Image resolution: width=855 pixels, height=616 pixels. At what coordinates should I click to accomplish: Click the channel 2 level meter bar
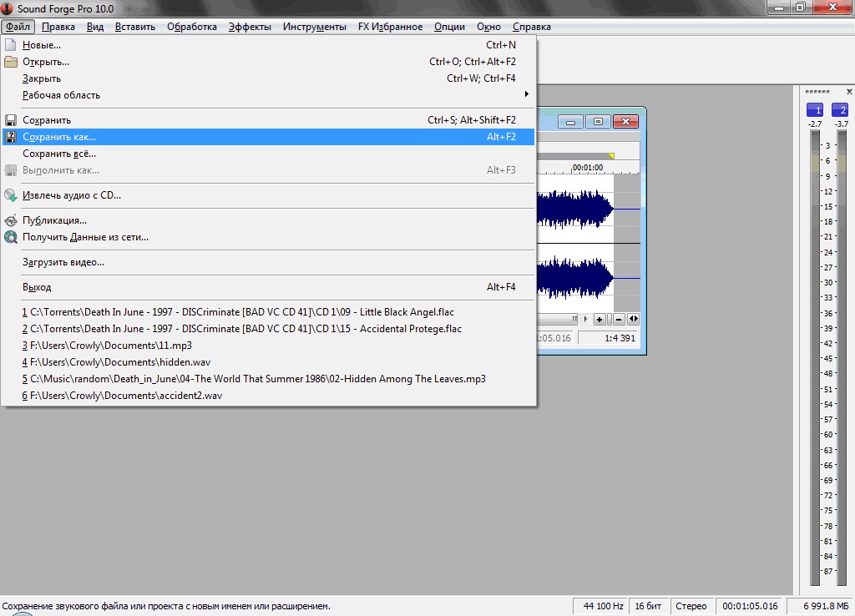coord(840,357)
